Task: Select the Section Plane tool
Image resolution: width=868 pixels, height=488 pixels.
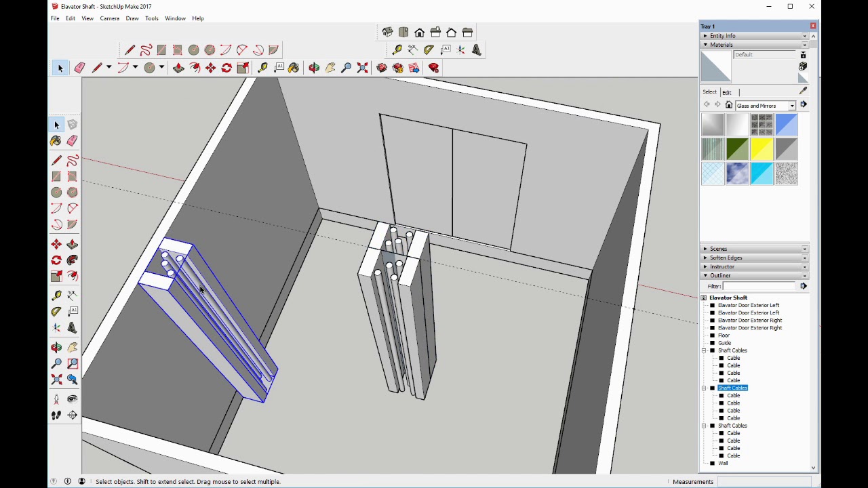Action: (x=73, y=415)
